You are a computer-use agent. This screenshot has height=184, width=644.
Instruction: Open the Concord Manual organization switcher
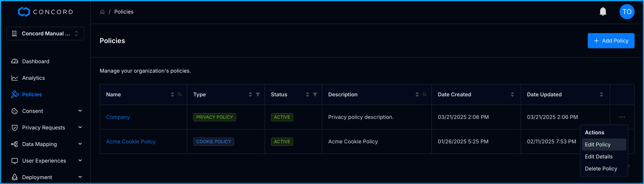click(x=45, y=33)
